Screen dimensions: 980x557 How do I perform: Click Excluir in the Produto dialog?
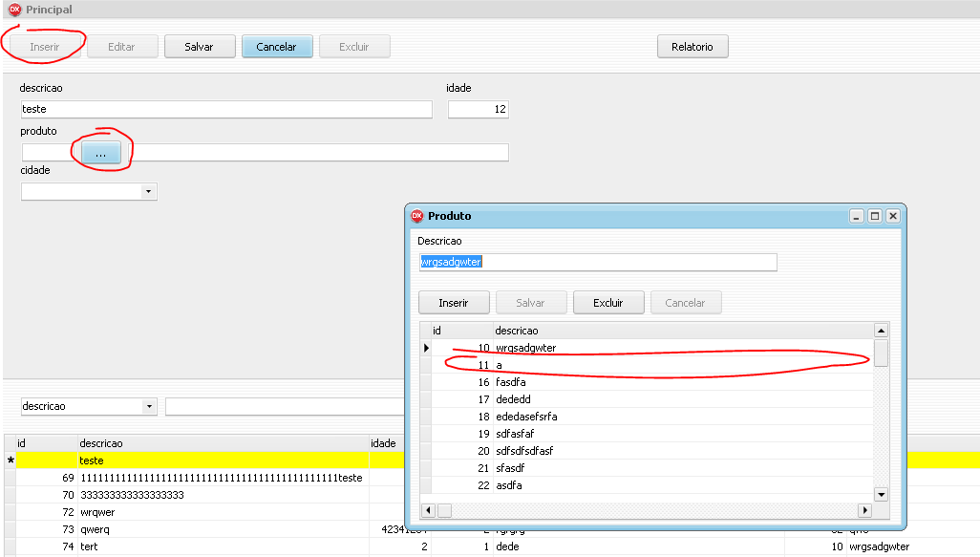coord(608,302)
